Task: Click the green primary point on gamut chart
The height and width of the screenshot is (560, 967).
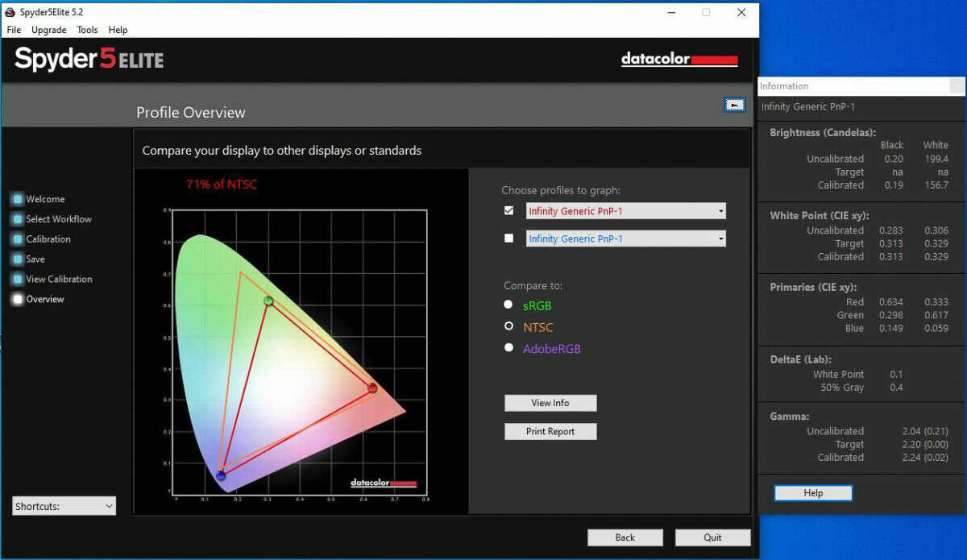Action: point(268,301)
